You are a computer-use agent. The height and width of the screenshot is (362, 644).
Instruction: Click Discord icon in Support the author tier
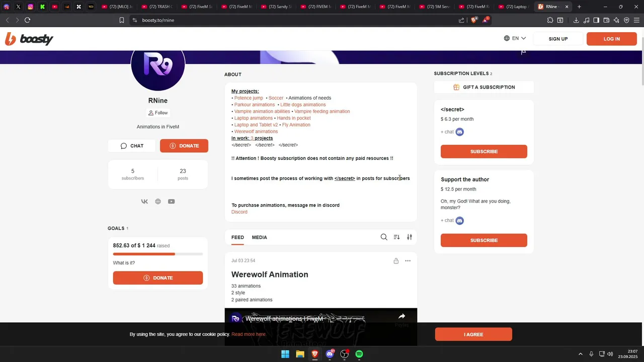459,221
